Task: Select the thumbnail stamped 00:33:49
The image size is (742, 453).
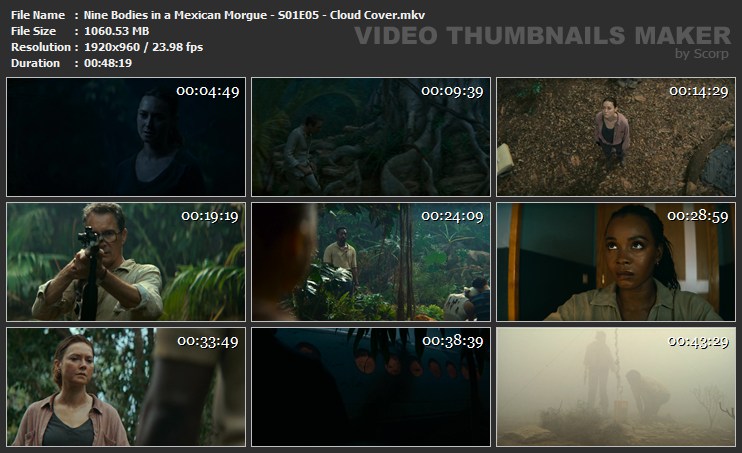Action: (x=126, y=387)
